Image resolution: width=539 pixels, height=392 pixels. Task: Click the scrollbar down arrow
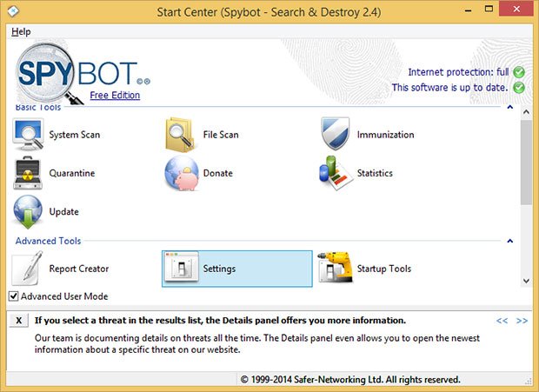pyautogui.click(x=526, y=281)
